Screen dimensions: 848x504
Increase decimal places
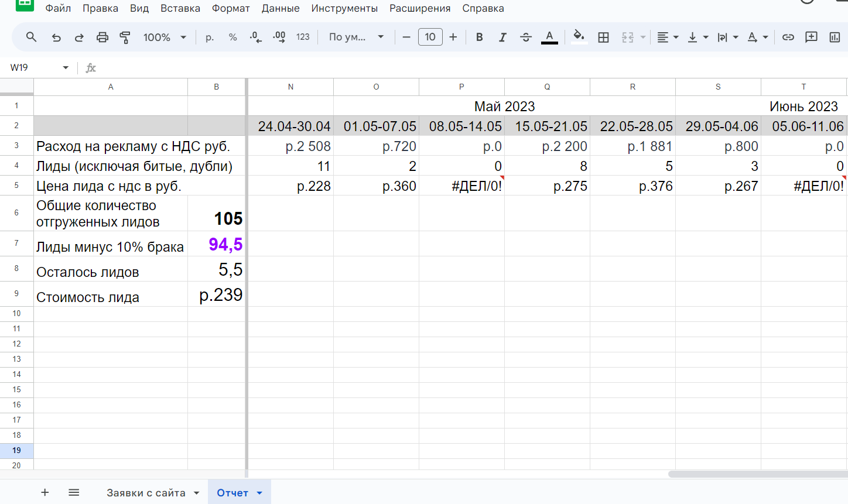[279, 37]
